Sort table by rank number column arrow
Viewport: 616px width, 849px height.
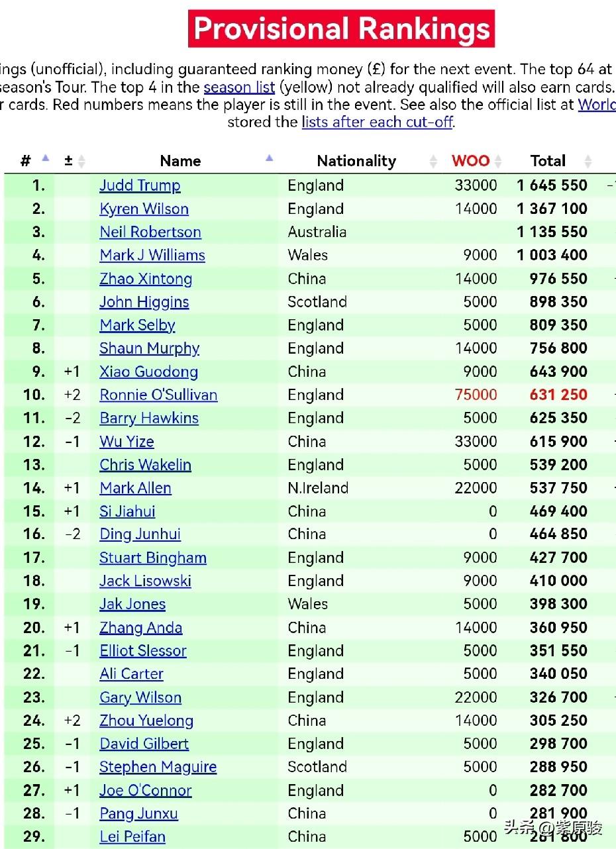coord(45,158)
